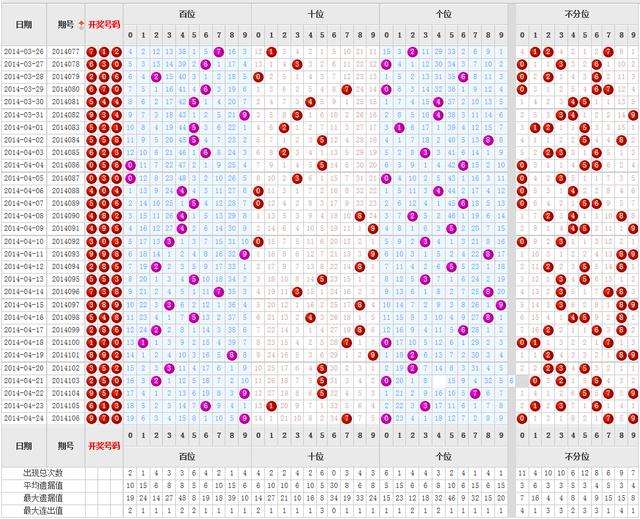Click issue number 2014104
The height and width of the screenshot is (519, 640).
(66, 393)
